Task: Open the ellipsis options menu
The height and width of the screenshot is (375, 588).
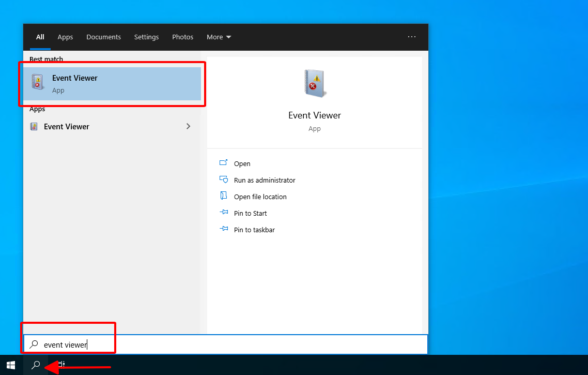Action: (x=412, y=37)
